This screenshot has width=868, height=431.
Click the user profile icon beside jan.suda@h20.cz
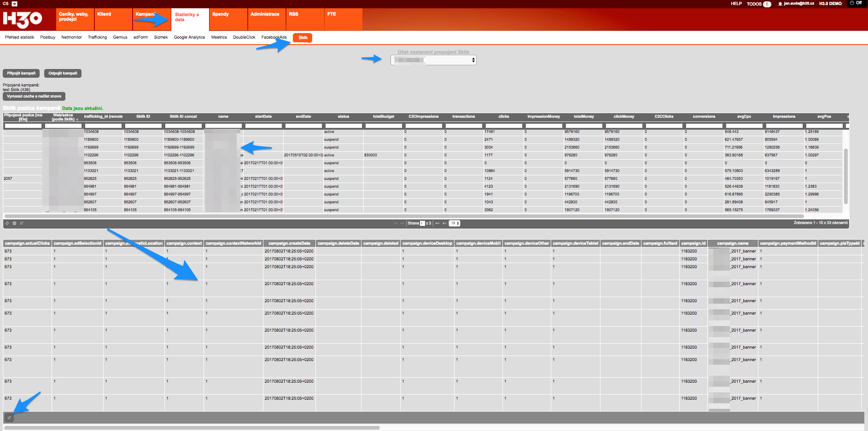(x=780, y=4)
